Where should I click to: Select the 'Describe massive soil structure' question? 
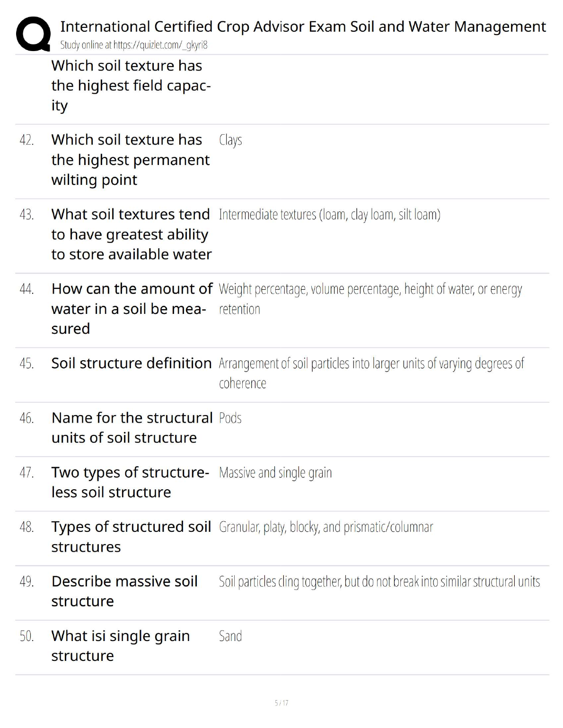pyautogui.click(x=124, y=591)
